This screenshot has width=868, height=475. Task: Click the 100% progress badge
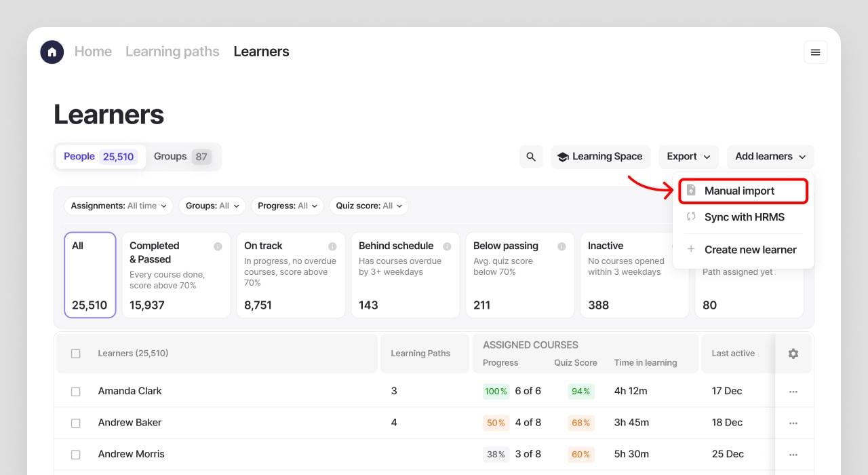(496, 392)
